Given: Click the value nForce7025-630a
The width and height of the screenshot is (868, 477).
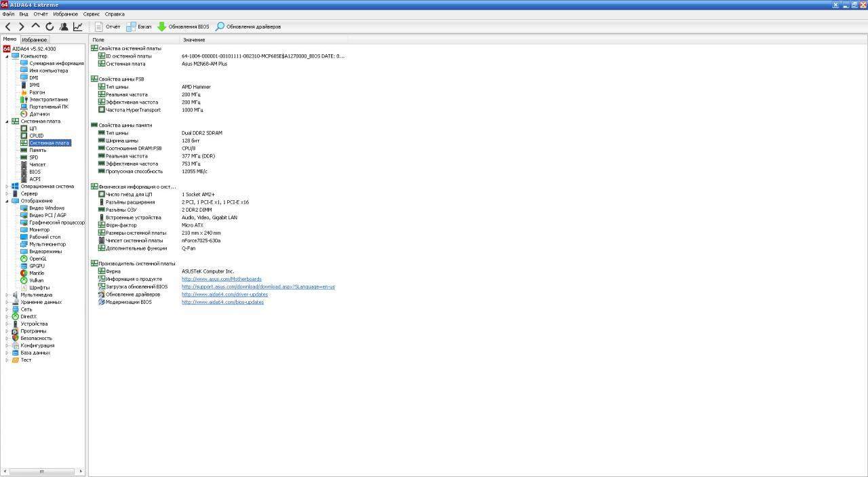Looking at the screenshot, I should click(x=201, y=240).
